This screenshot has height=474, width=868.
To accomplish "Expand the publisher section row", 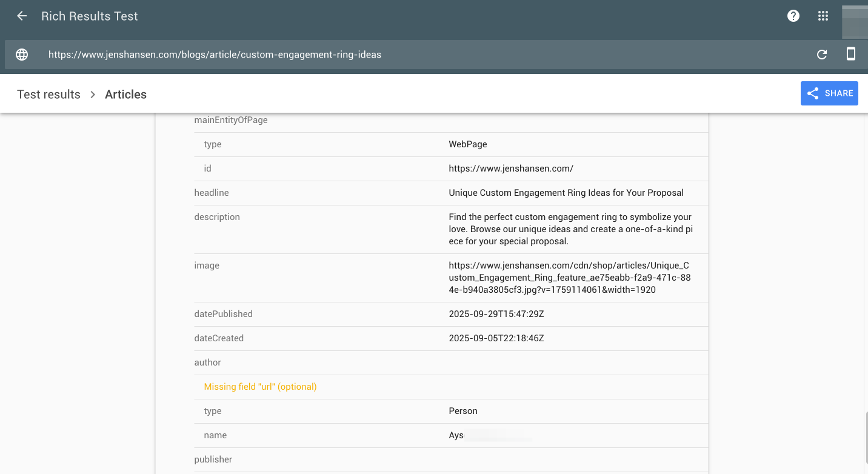I will 213,459.
